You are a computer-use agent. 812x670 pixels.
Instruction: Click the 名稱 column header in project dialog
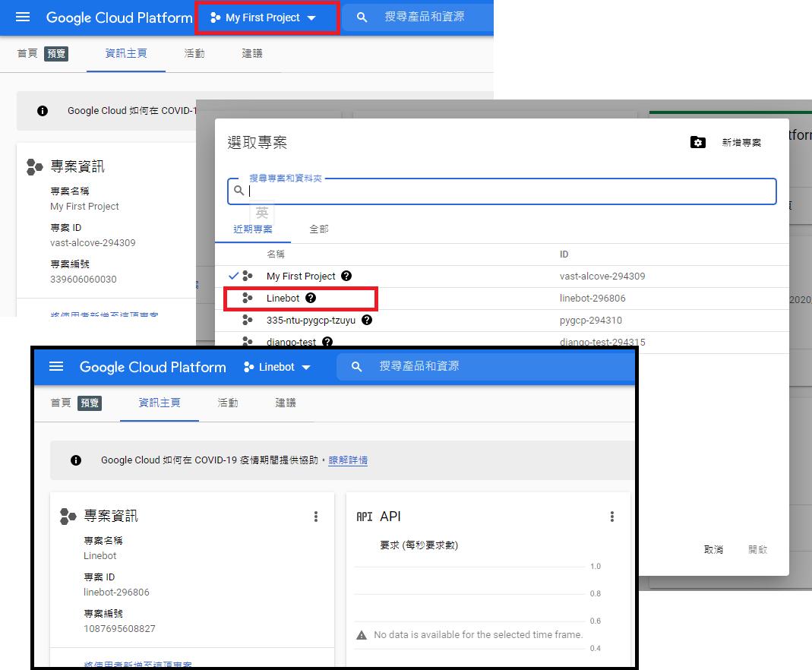[276, 254]
